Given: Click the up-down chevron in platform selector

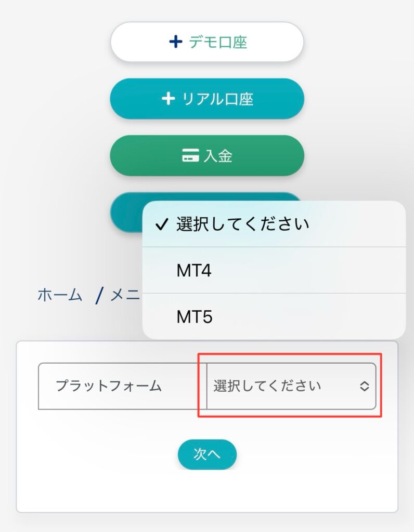Looking at the screenshot, I should click(x=365, y=386).
